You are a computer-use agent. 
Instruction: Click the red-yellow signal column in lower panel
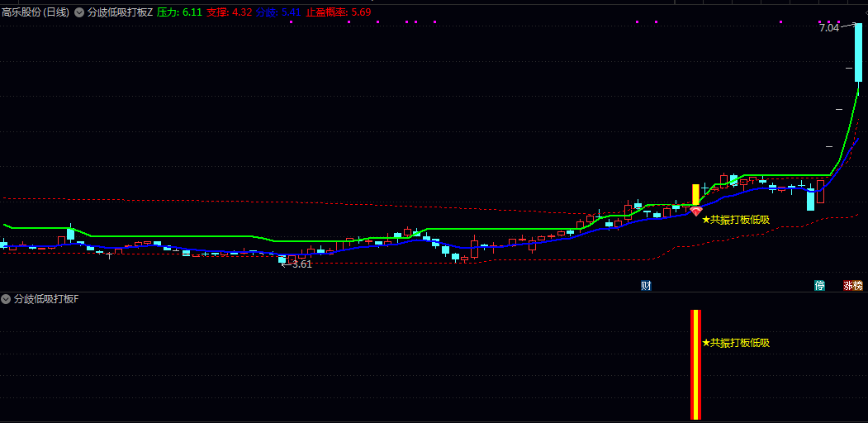[695, 364]
